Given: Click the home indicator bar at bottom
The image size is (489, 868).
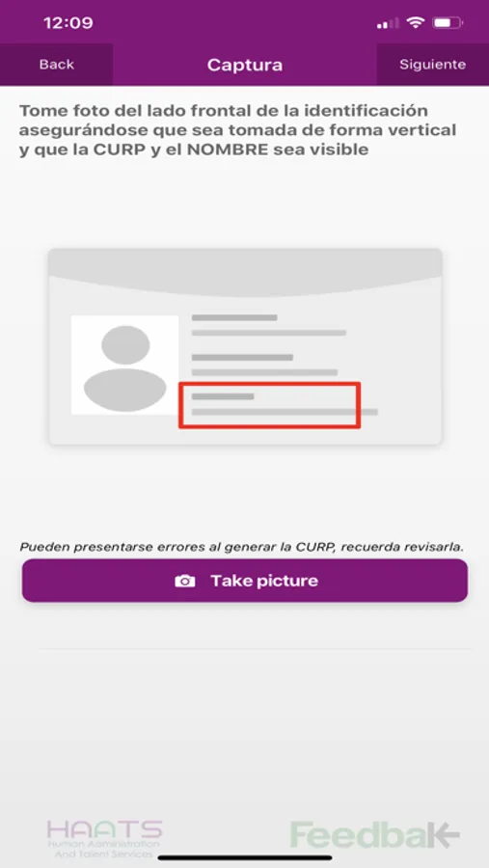Looking at the screenshot, I should 245,857.
